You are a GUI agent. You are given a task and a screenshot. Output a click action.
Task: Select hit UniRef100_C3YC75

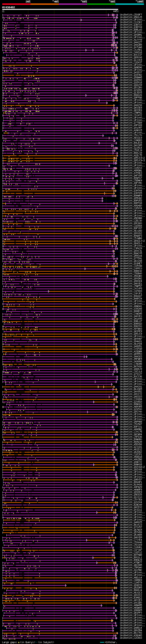click(x=131, y=432)
